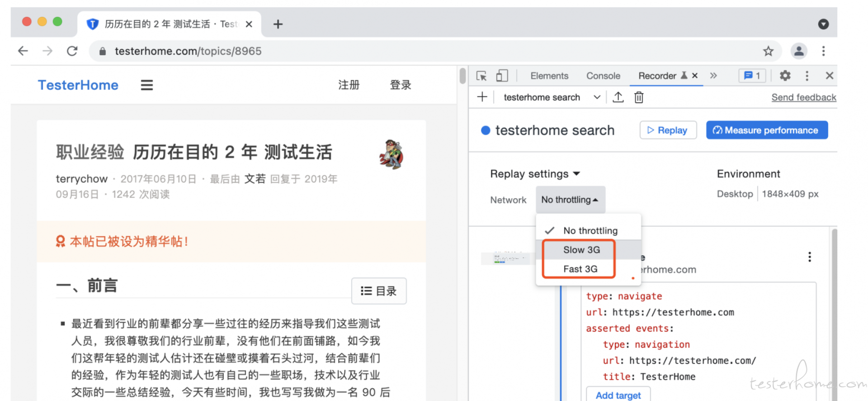Image resolution: width=868 pixels, height=401 pixels.
Task: Open the tab search dropdown arrow
Action: click(x=823, y=24)
